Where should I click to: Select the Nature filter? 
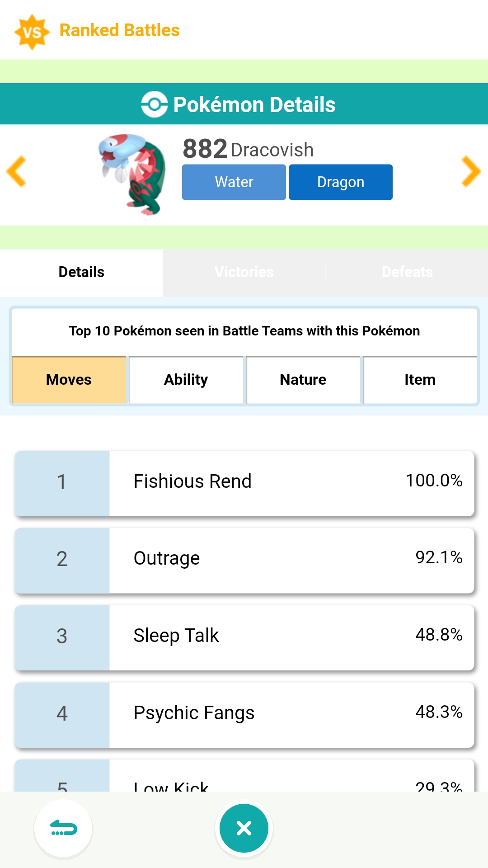(303, 380)
